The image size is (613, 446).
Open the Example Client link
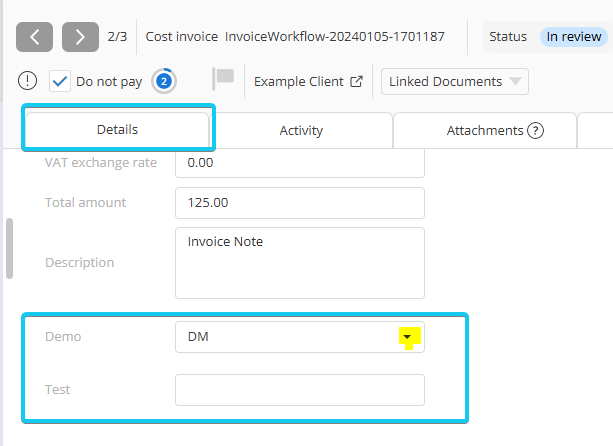click(299, 81)
